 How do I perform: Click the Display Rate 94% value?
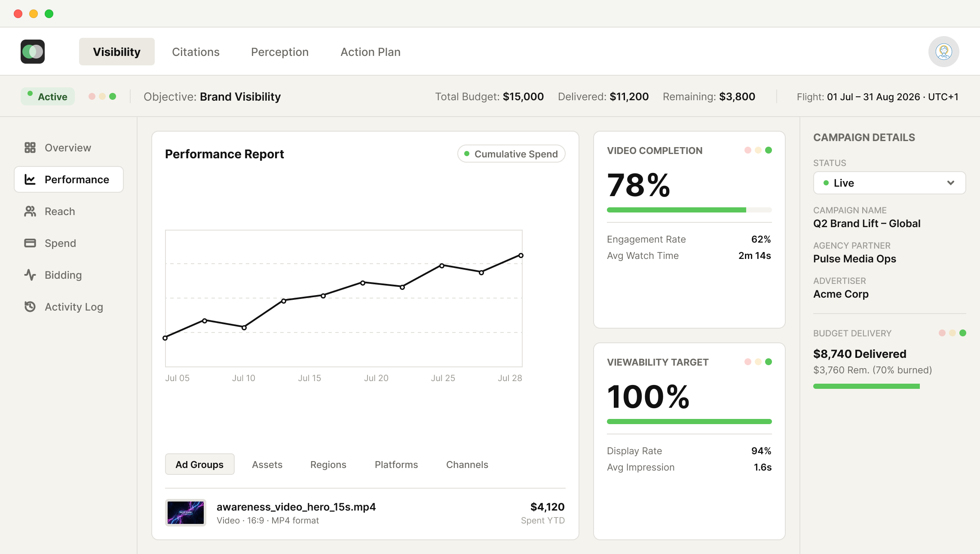761,451
